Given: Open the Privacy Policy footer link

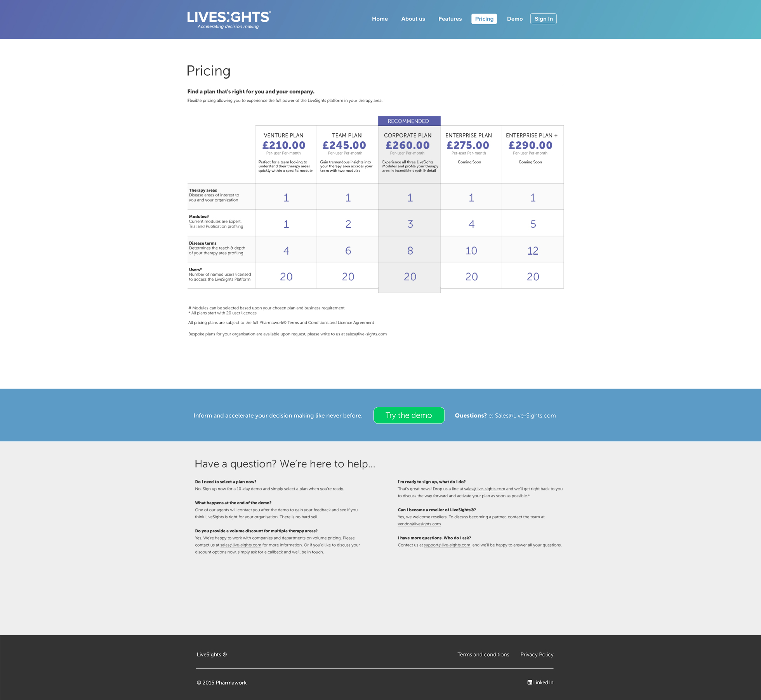Looking at the screenshot, I should click(x=537, y=654).
